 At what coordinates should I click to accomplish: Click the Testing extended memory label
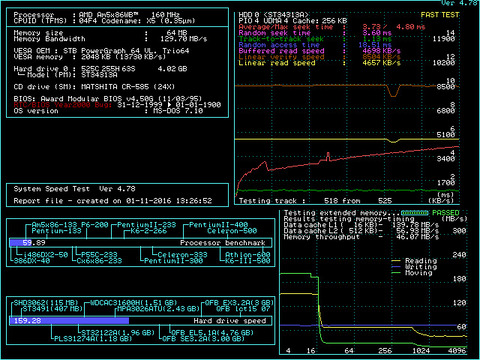341,213
